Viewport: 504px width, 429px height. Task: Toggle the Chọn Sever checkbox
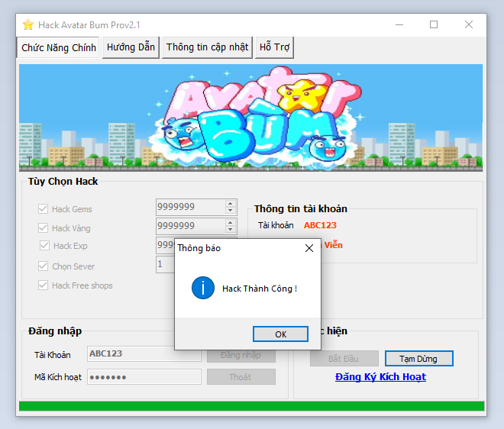pos(43,266)
